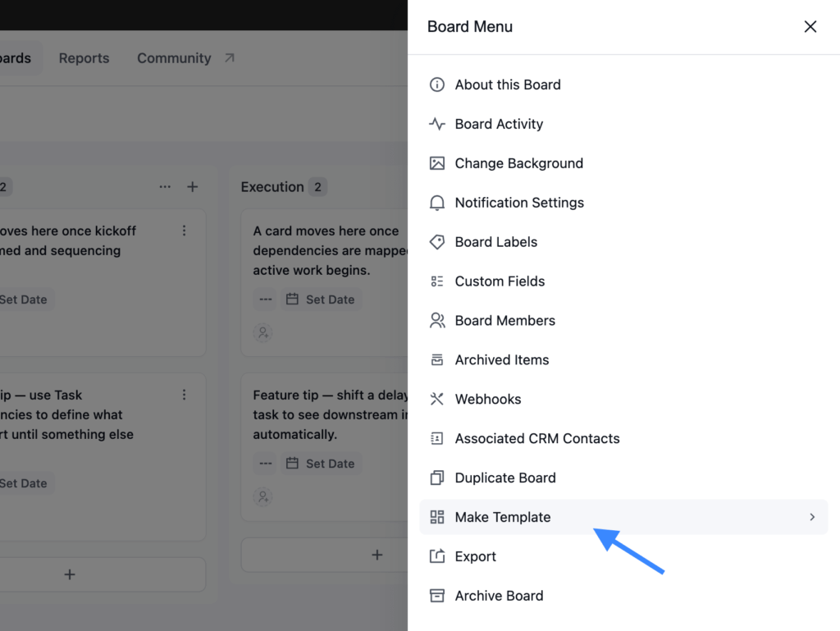Click the Board Activity pulse icon
This screenshot has height=631, width=840.
click(436, 124)
